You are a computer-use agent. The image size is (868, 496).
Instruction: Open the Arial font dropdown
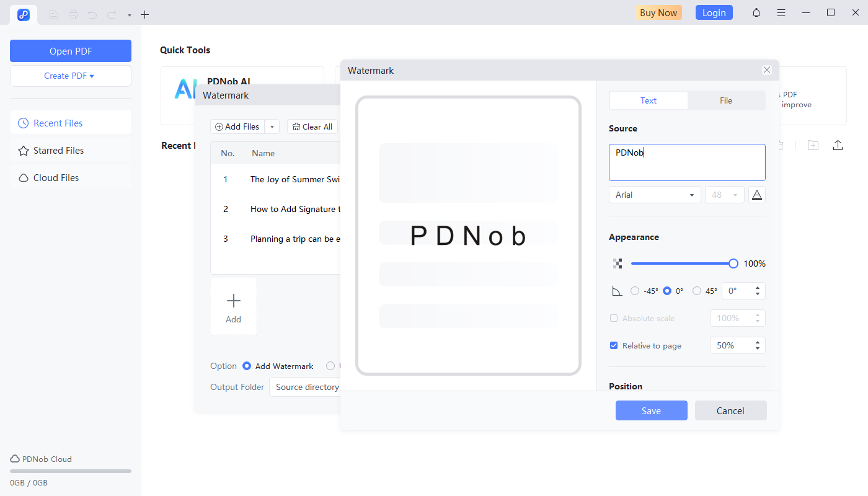click(655, 195)
